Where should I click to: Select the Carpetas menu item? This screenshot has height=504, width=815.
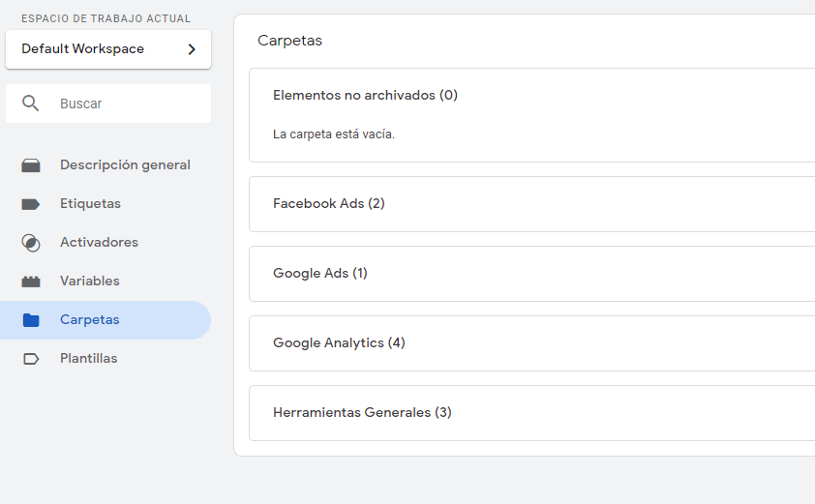[106, 320]
